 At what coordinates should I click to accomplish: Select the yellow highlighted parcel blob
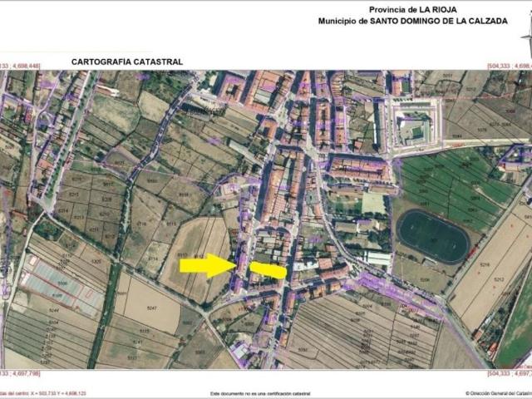tap(268, 270)
